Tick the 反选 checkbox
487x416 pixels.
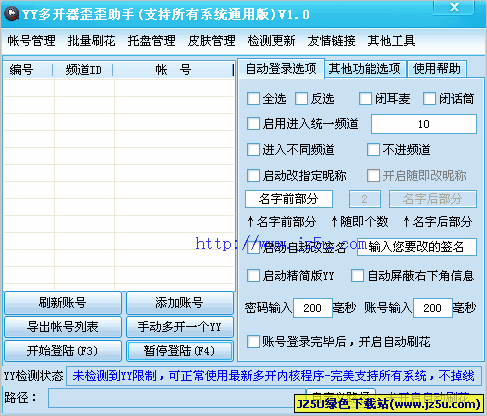(x=301, y=99)
